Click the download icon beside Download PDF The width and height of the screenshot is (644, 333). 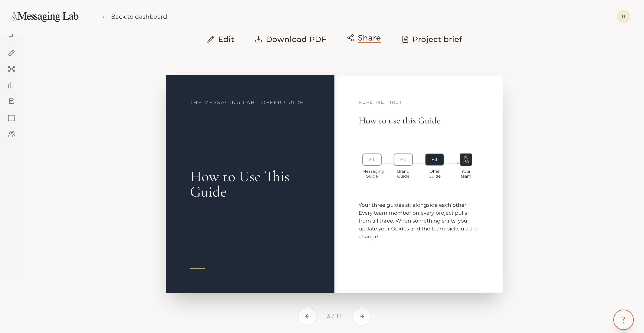259,39
